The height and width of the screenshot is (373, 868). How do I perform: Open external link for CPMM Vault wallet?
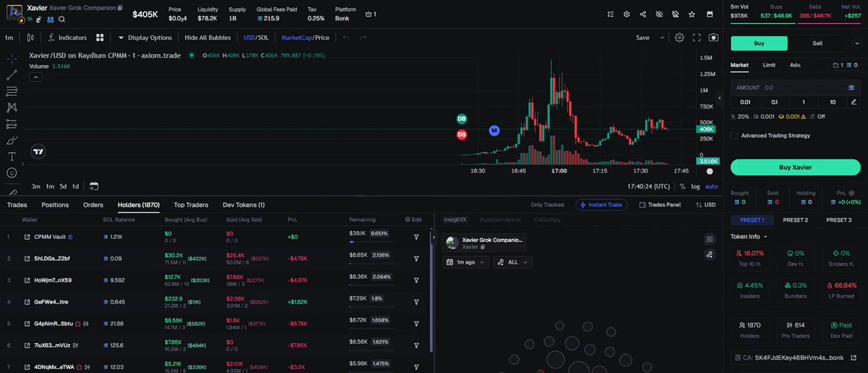(27, 237)
